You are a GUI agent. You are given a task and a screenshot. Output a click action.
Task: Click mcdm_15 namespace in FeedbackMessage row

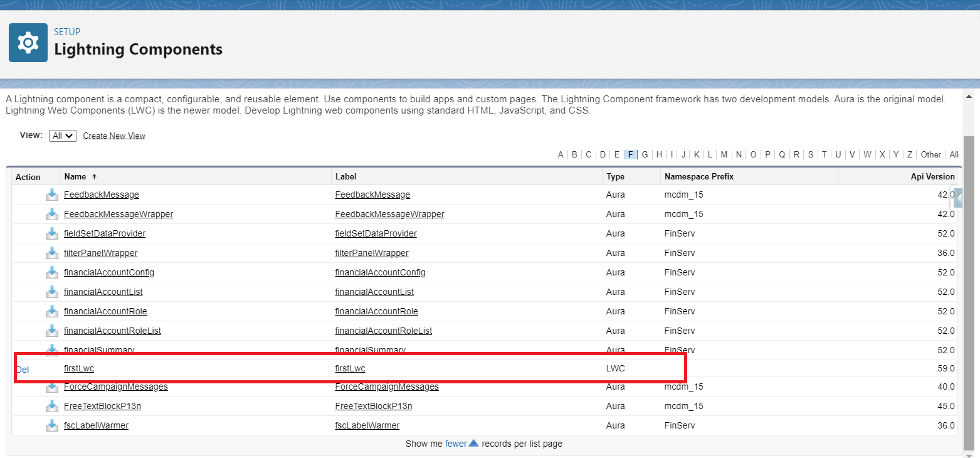coord(684,194)
